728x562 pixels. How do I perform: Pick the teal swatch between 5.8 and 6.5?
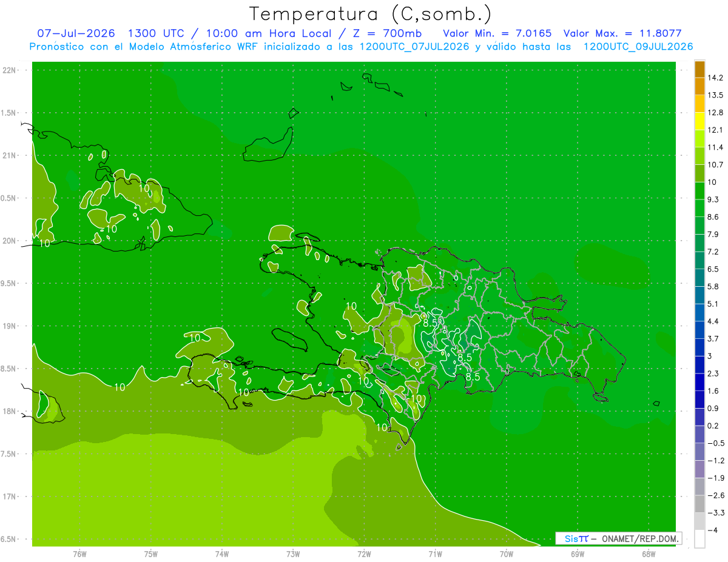699,278
